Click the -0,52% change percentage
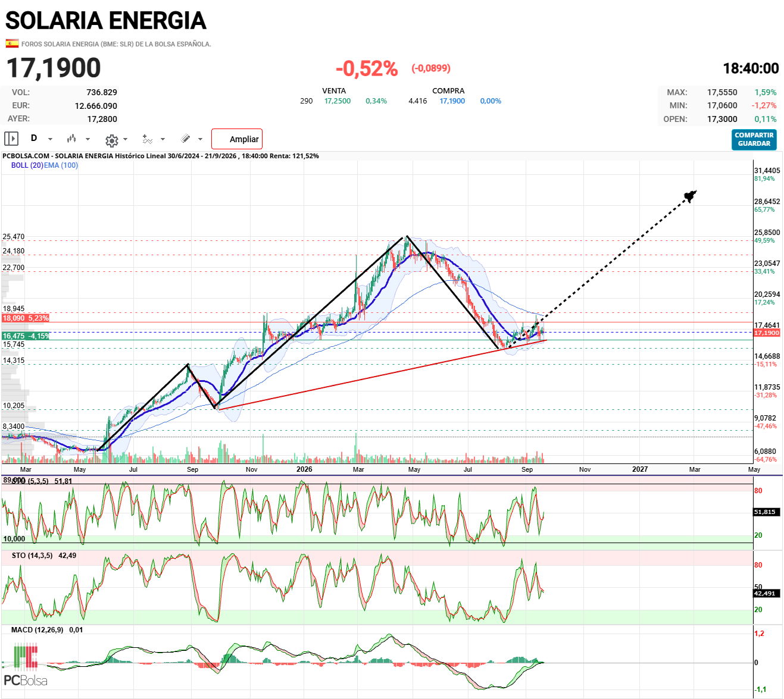This screenshot has width=784, height=699. 367,68
